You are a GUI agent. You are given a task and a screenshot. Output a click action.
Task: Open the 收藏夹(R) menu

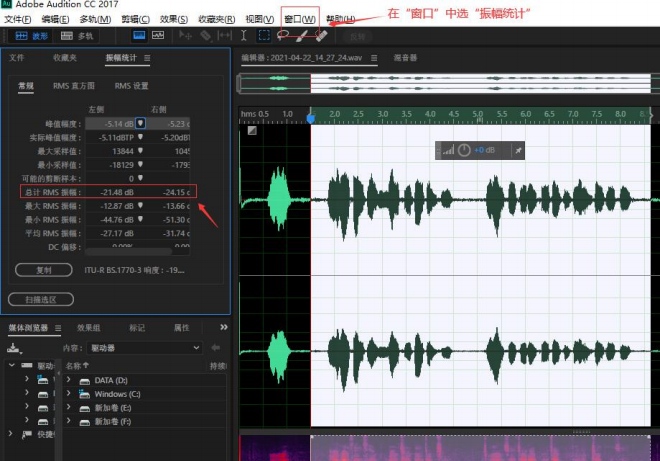217,19
